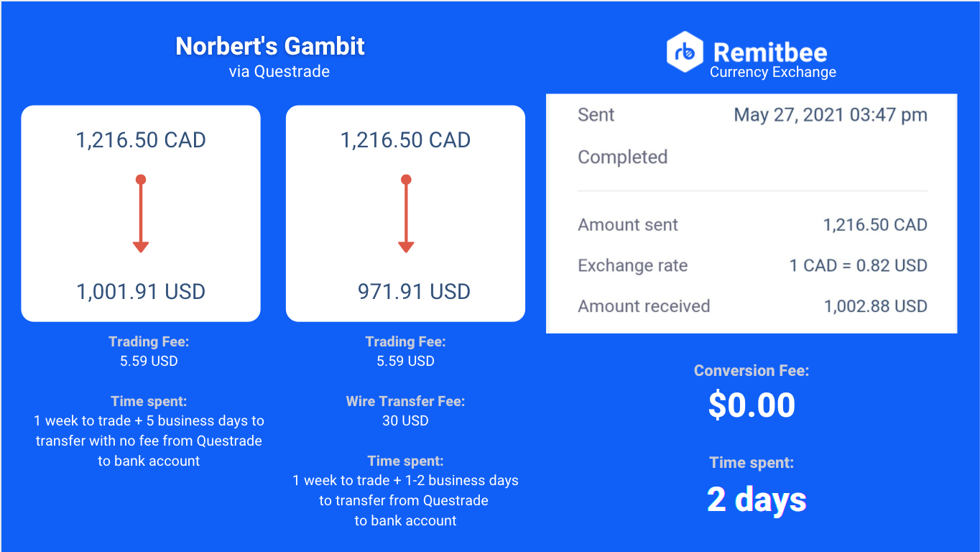Click the $0.00 conversion fee figure
Screen dimensions: 980x552
752,405
